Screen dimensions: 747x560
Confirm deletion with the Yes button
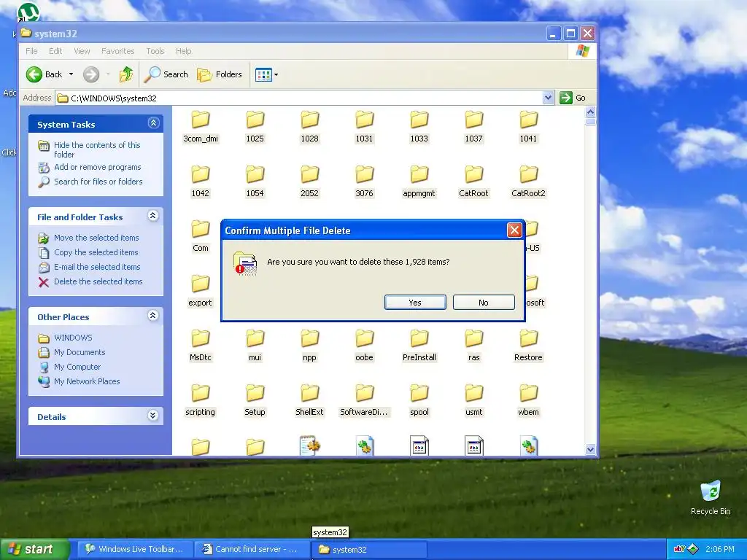(x=415, y=303)
